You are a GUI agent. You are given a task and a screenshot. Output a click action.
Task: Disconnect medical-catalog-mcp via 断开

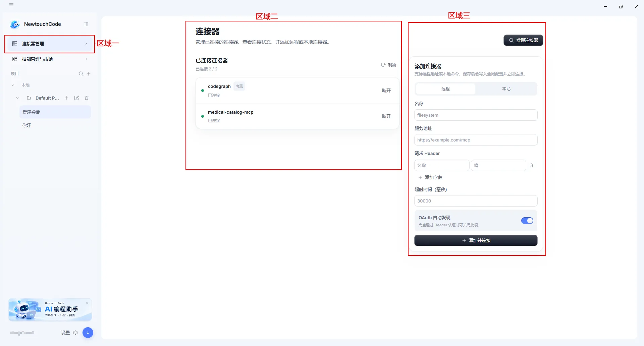point(386,116)
